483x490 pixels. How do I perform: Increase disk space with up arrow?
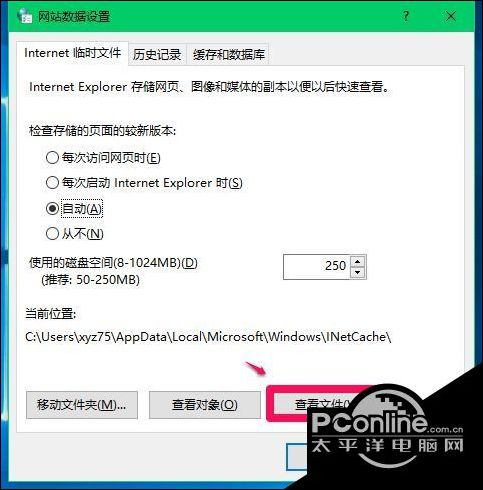358,261
